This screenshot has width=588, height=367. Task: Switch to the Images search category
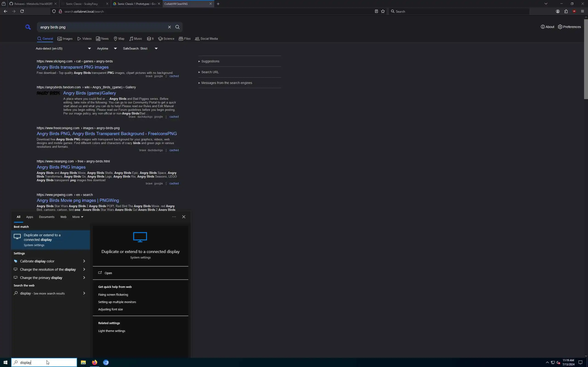pyautogui.click(x=65, y=39)
